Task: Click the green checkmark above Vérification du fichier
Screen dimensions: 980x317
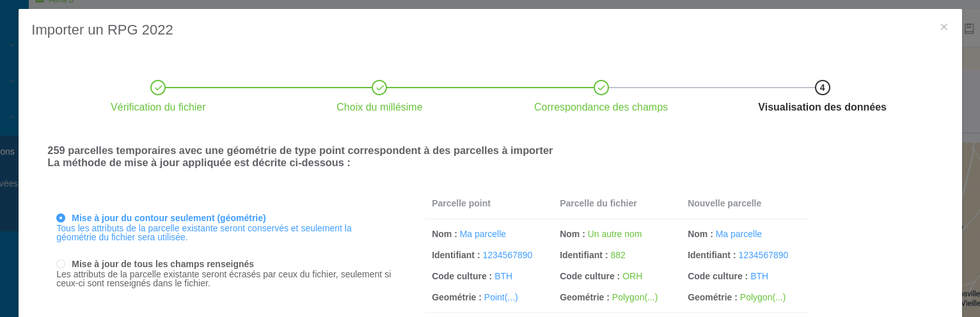Action: [x=158, y=88]
